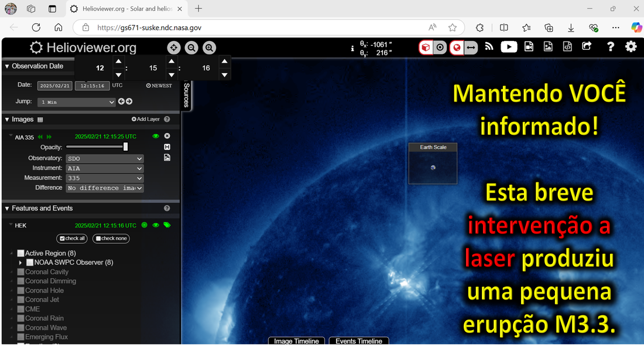Screen dimensions: 644x350
Task: Collapse the Features and Events section
Action: (x=7, y=209)
